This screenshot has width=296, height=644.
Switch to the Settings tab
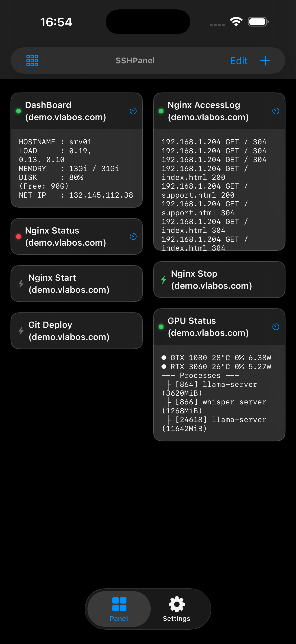point(176,609)
